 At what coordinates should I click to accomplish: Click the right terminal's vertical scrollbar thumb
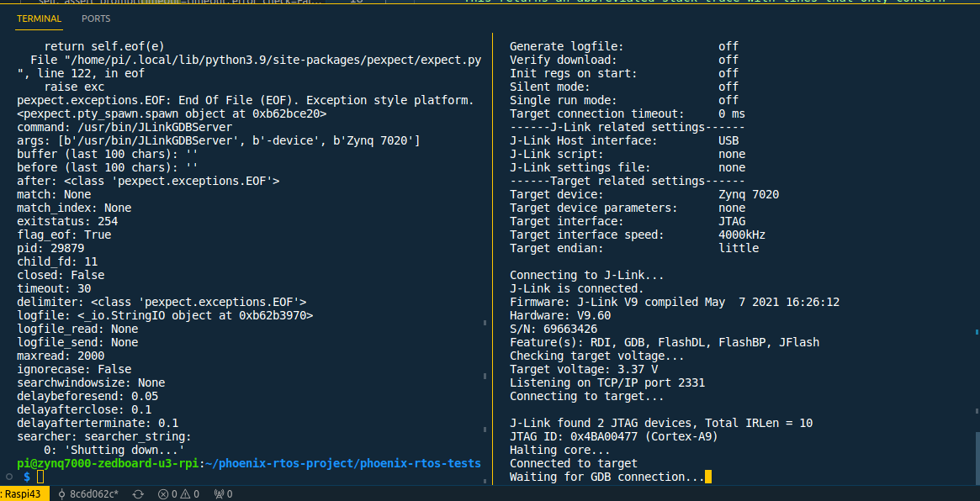click(977, 458)
